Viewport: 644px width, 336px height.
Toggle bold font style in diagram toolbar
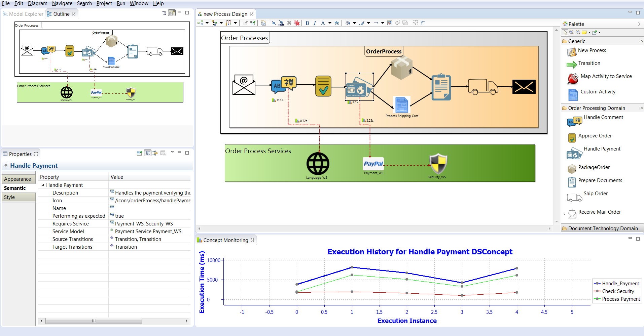pos(307,23)
